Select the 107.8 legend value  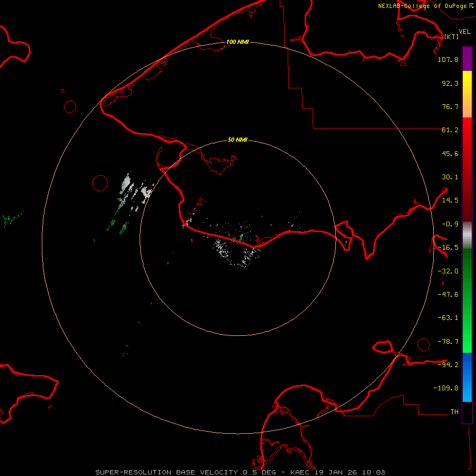[448, 59]
